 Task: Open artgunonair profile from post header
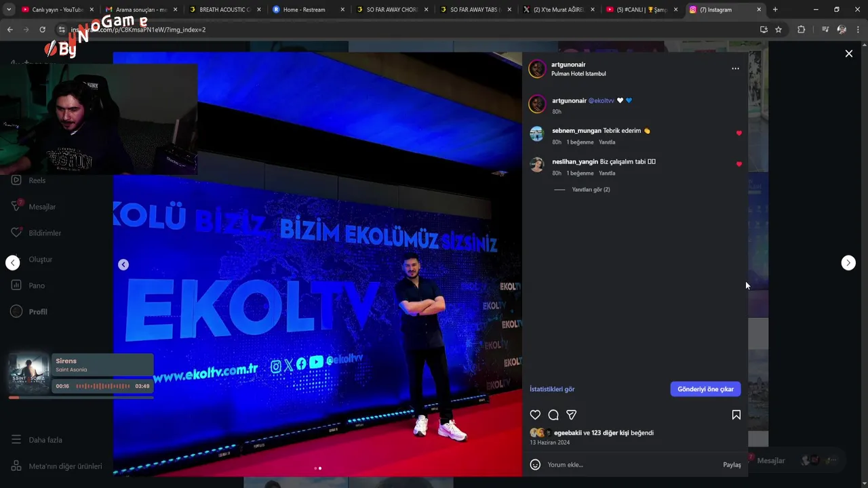[568, 64]
